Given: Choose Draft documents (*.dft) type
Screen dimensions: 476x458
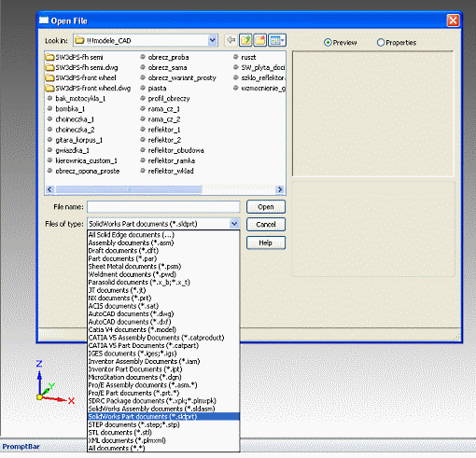Looking at the screenshot, I should pyautogui.click(x=163, y=251).
